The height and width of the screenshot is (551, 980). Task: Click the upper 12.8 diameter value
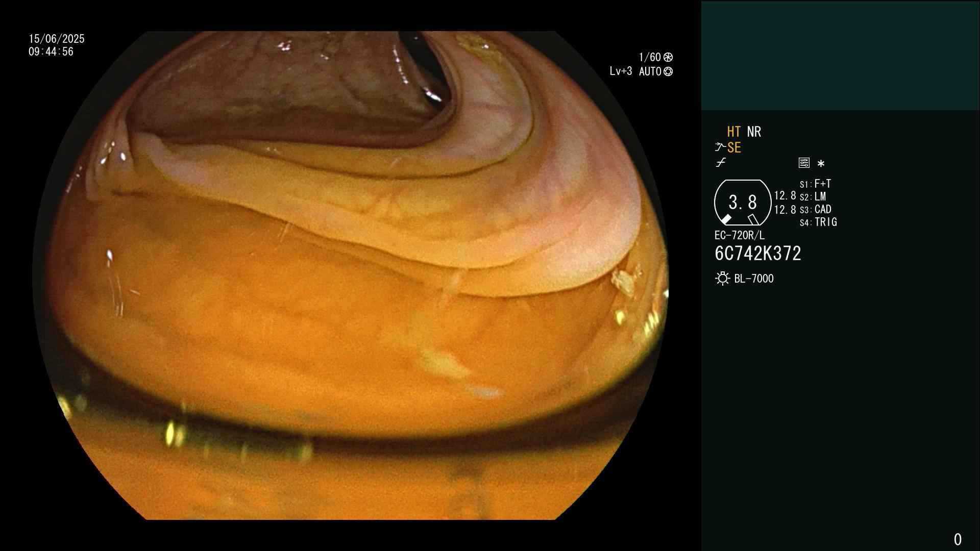pos(785,195)
